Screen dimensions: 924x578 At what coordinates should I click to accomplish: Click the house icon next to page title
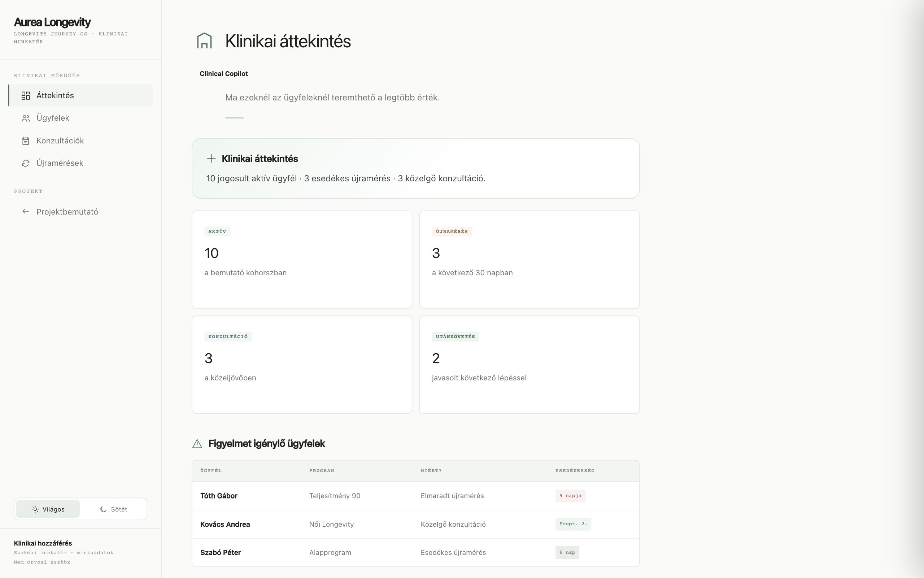(204, 41)
